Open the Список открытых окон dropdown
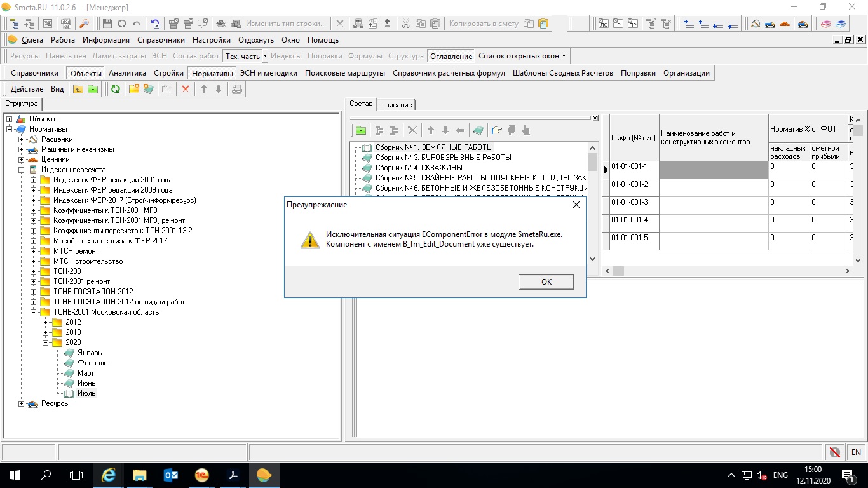This screenshot has width=868, height=488. tap(522, 56)
